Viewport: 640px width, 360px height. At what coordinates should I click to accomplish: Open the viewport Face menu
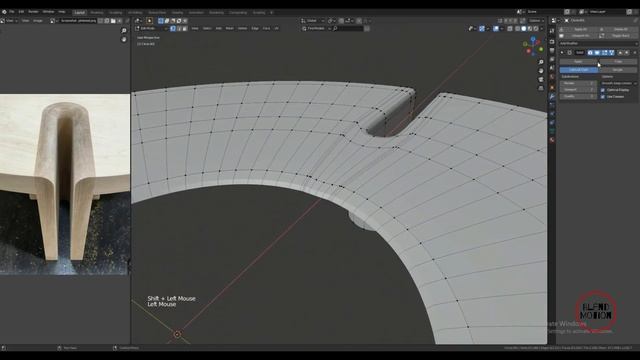click(267, 29)
